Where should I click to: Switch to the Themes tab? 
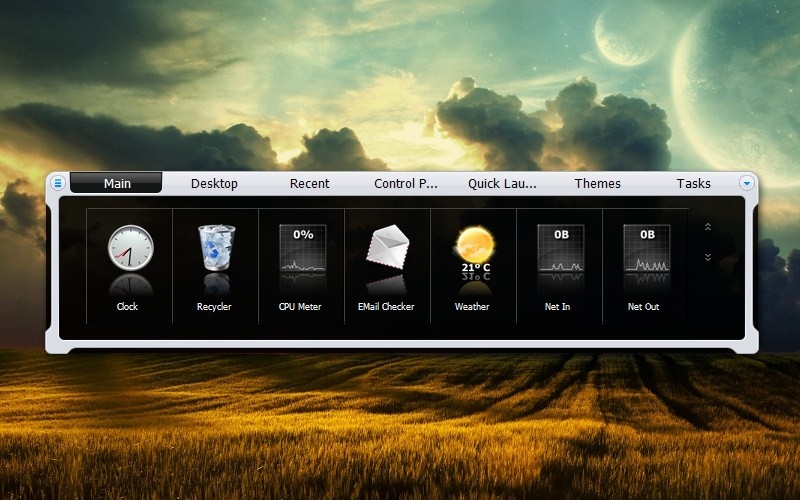tap(597, 183)
